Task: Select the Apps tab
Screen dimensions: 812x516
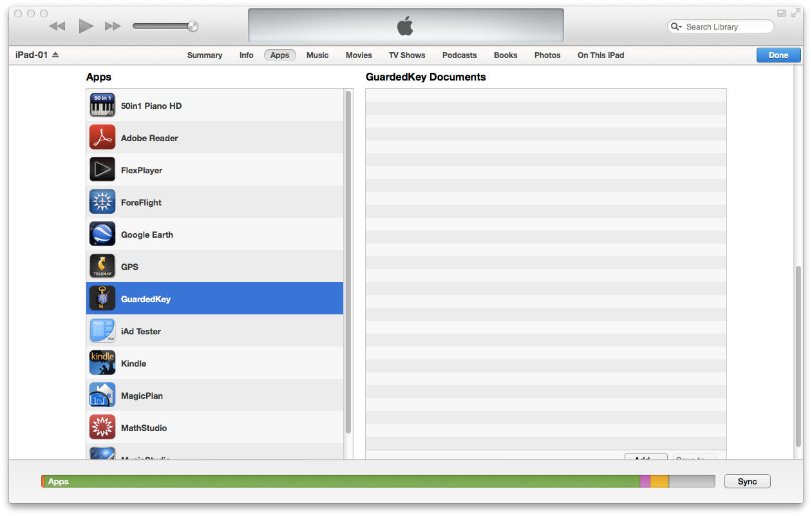Action: point(280,55)
